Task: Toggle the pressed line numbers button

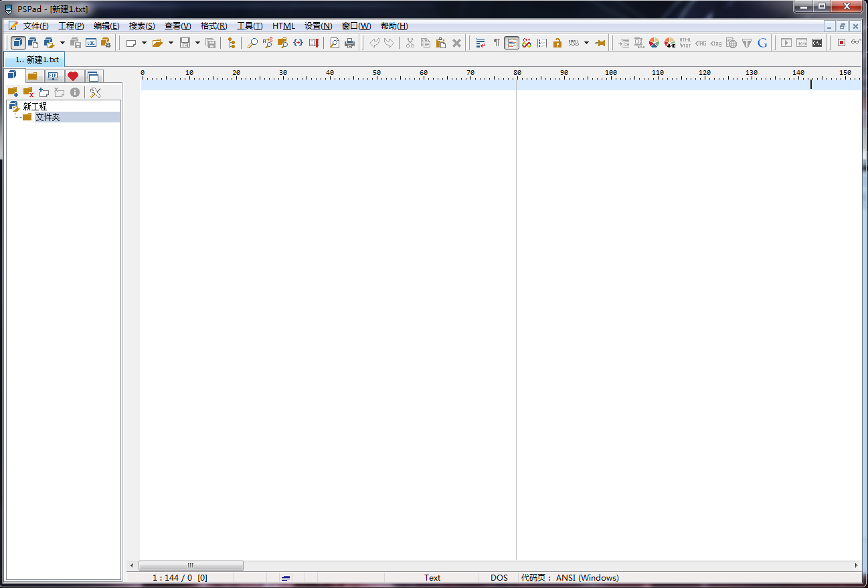Action: tap(512, 43)
